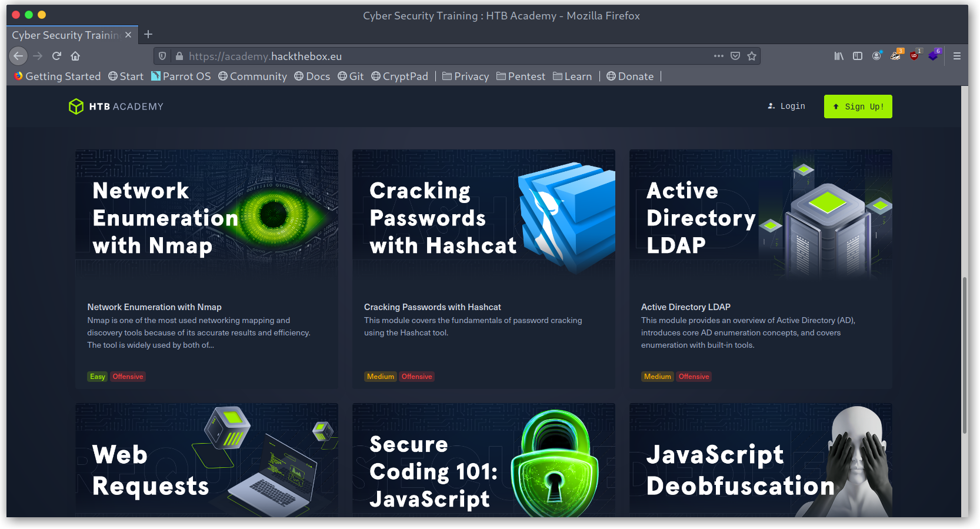The image size is (980, 529).
Task: Open the Getting Started bookmark
Action: (x=58, y=76)
